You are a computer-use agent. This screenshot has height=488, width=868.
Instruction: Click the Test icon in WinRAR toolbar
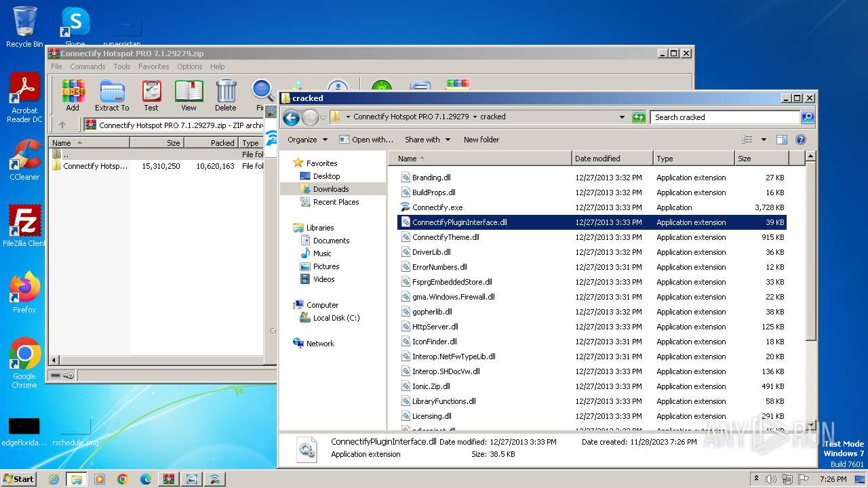[151, 95]
